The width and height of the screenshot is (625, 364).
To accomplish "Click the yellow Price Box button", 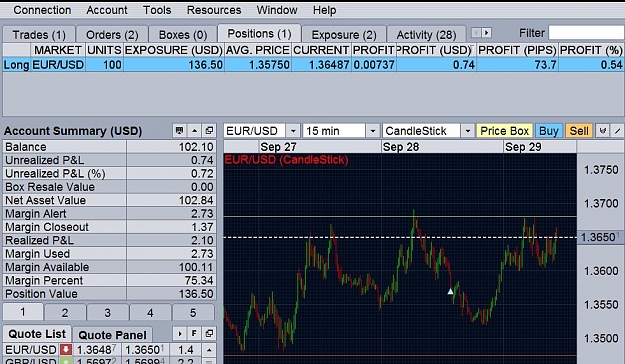I will point(504,131).
